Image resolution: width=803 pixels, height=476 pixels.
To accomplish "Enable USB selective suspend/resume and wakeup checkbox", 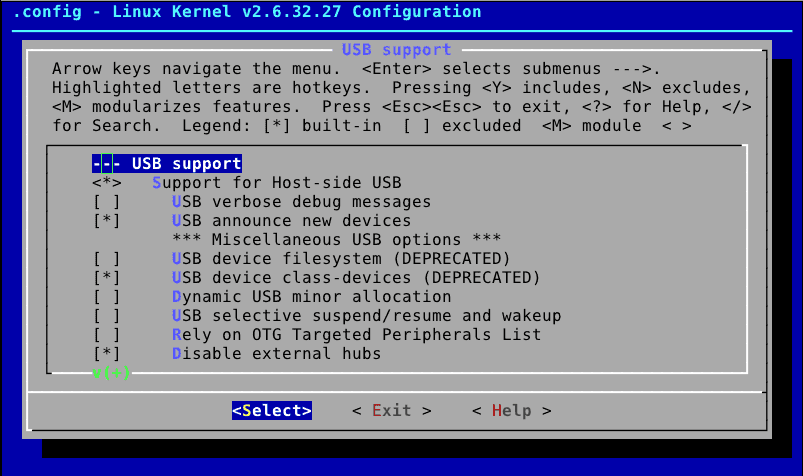I will click(107, 316).
